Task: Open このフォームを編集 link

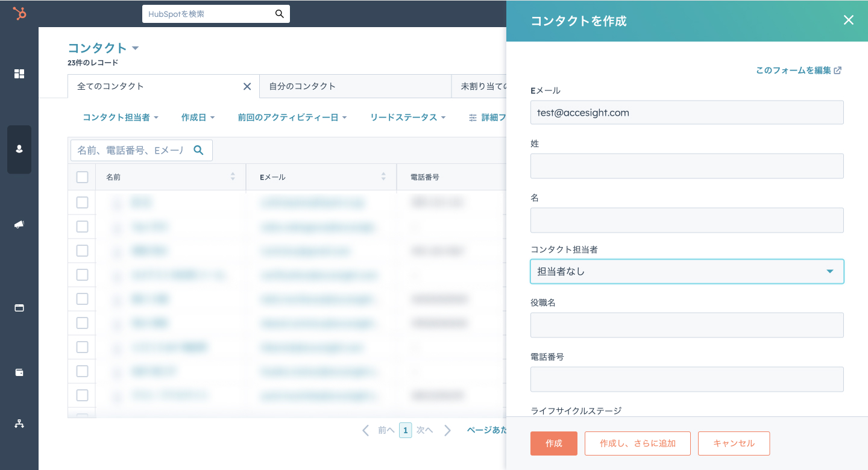Action: 799,70
